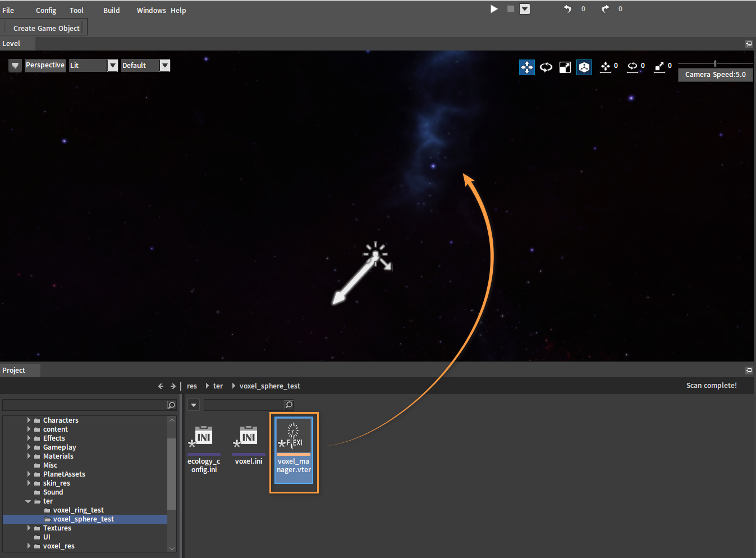Toggle the rotation snap setting
Screen dimensions: 756x558
point(633,67)
